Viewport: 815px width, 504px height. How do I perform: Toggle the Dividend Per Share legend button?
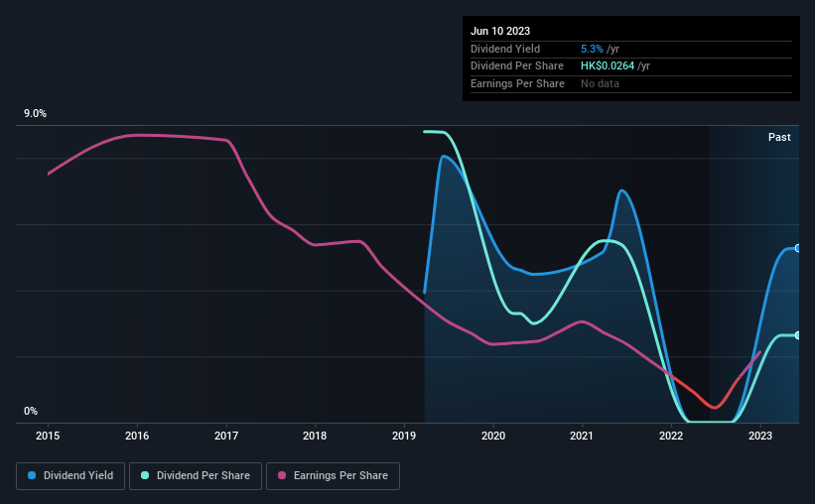click(x=196, y=476)
